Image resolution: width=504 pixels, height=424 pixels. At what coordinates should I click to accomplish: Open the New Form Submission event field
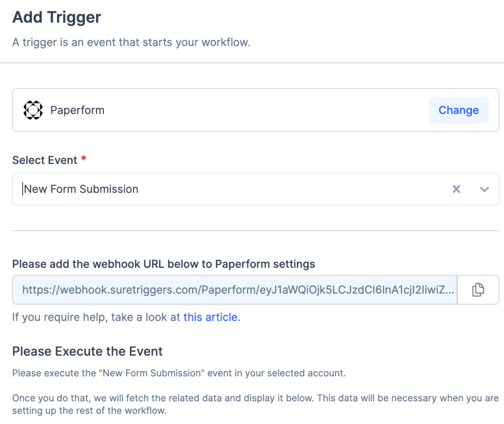(197, 189)
